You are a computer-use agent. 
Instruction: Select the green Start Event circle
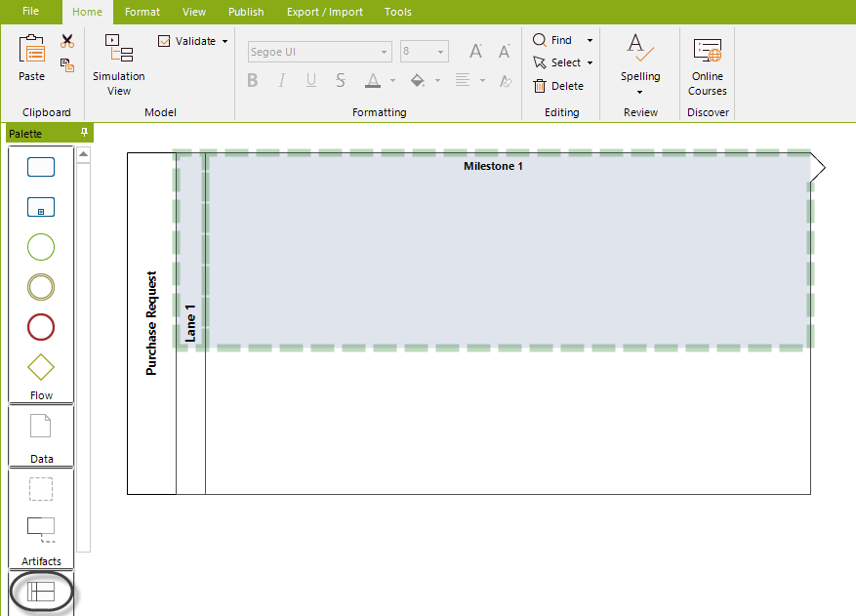(41, 247)
